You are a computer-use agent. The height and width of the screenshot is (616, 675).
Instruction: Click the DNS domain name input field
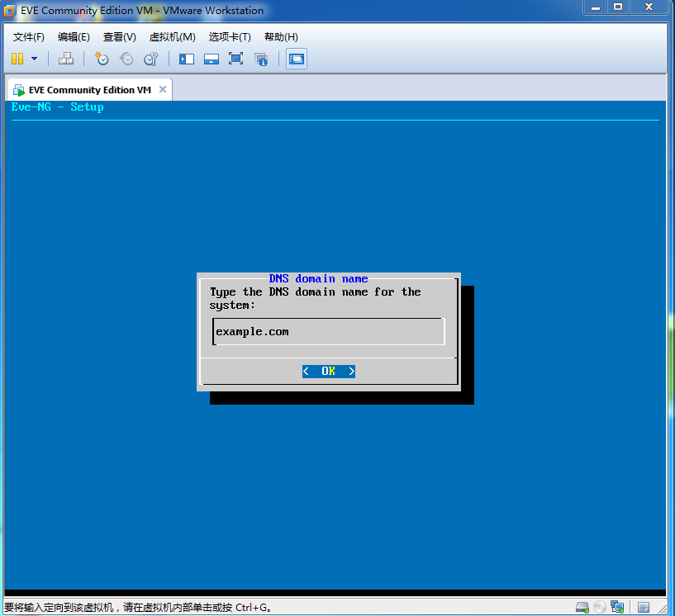(329, 332)
